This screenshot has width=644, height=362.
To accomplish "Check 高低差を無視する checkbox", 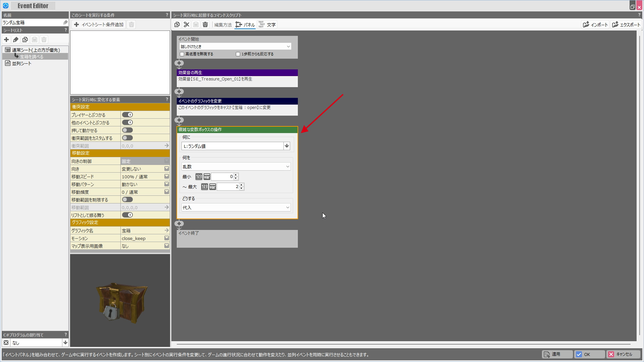I will (x=182, y=54).
